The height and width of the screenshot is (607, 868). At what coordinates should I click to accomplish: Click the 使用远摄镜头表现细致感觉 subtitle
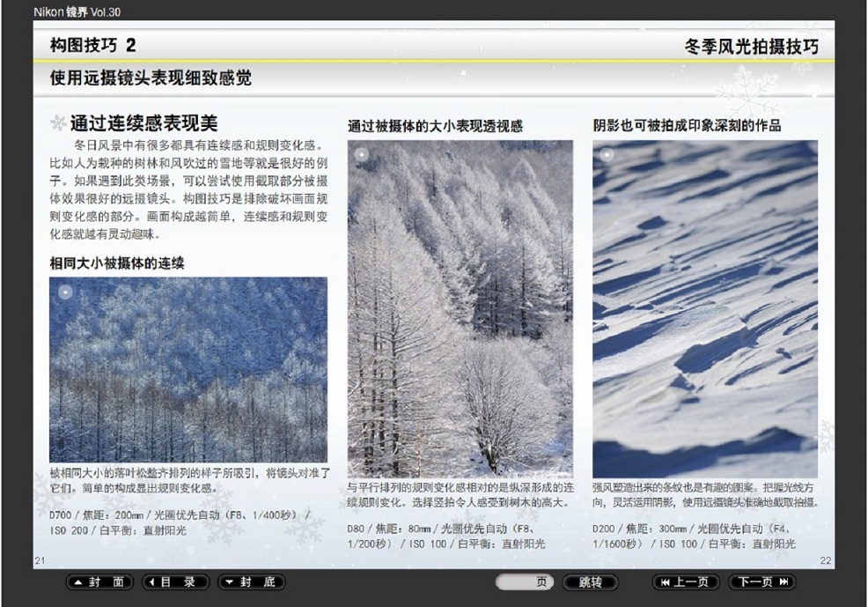tap(151, 78)
